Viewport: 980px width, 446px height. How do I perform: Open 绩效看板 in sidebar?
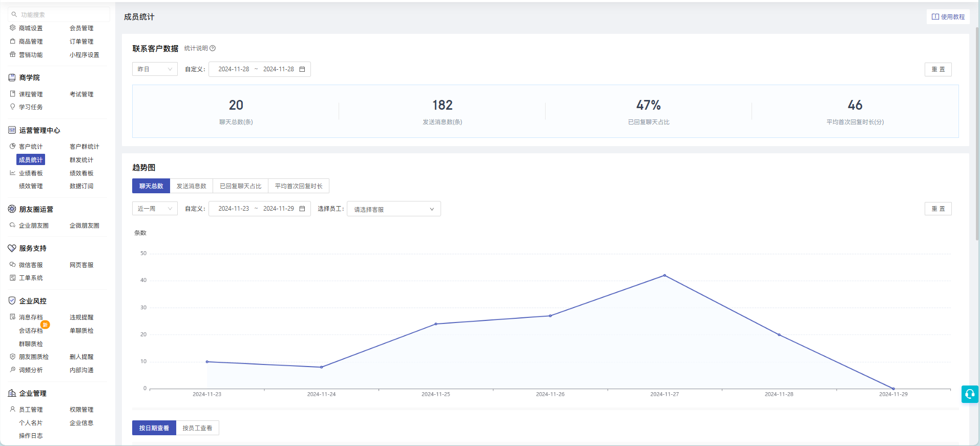pyautogui.click(x=81, y=173)
